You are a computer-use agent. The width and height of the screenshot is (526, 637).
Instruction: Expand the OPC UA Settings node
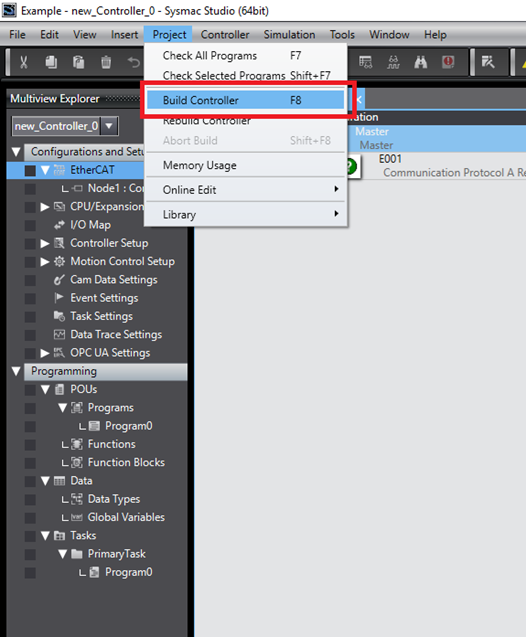pos(45,353)
